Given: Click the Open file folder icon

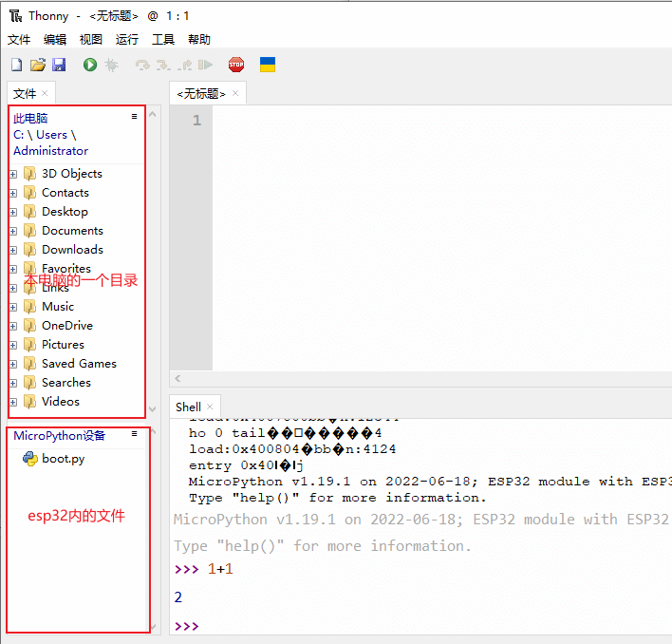Looking at the screenshot, I should [38, 65].
